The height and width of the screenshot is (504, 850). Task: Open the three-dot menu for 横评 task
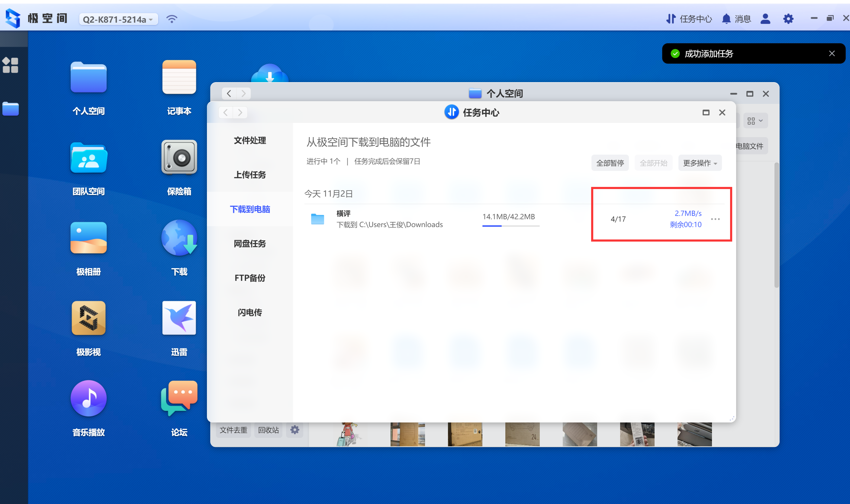click(715, 219)
